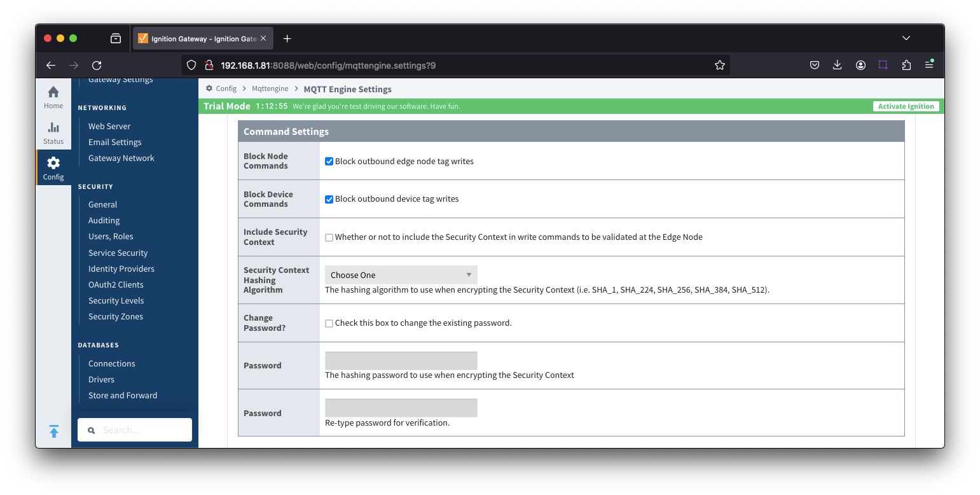Click the search magnifier icon

coord(92,430)
